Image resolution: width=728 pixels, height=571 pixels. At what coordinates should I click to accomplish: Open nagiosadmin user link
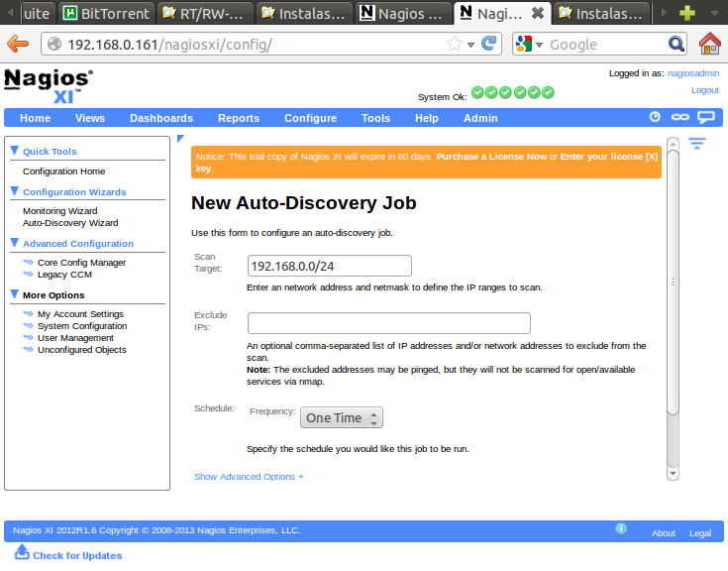(693, 73)
